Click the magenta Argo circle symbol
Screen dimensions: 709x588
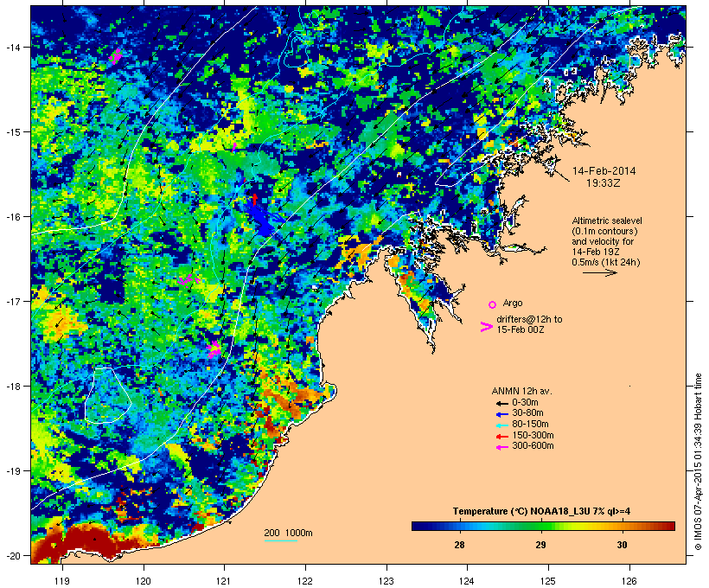click(x=493, y=304)
